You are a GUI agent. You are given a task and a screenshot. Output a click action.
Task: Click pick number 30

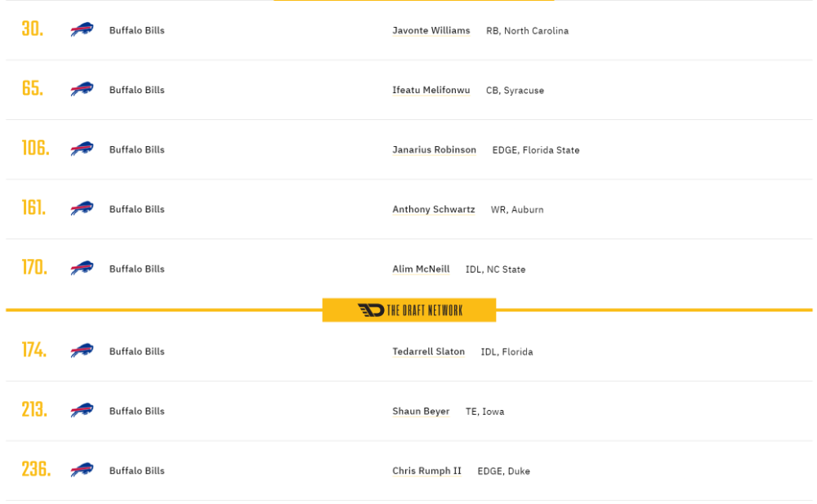(33, 29)
